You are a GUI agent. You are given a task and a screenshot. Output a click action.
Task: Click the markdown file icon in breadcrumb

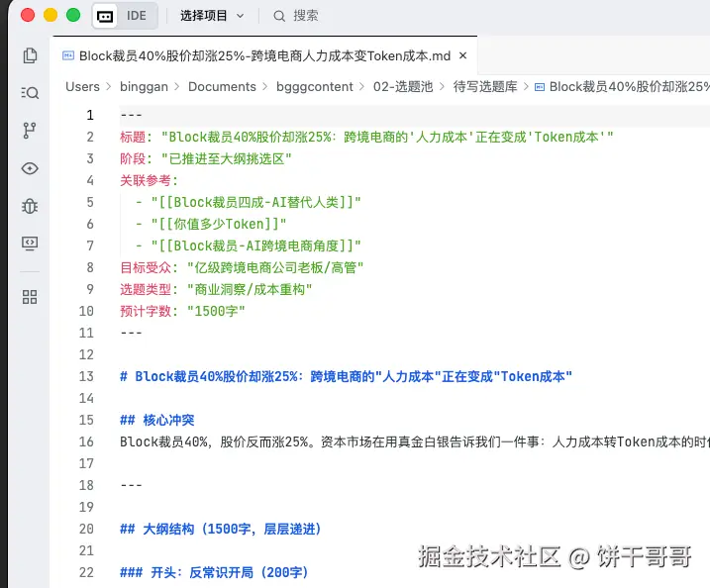coord(540,87)
